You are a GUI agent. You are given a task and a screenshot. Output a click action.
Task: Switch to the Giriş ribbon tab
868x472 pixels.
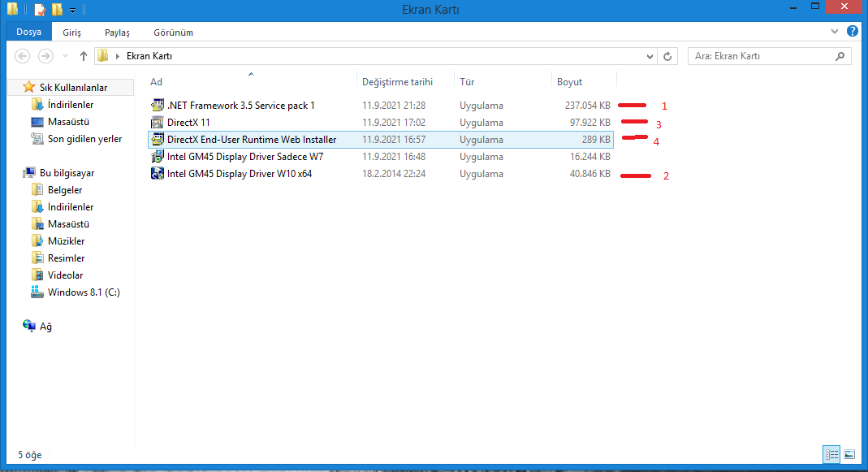pos(71,32)
